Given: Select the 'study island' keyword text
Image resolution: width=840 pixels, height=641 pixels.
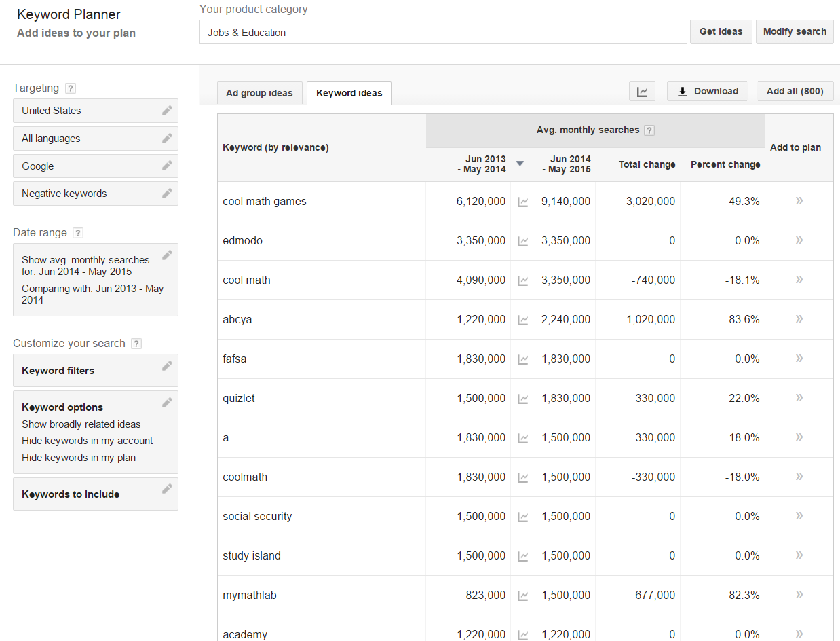Looking at the screenshot, I should pyautogui.click(x=252, y=556).
